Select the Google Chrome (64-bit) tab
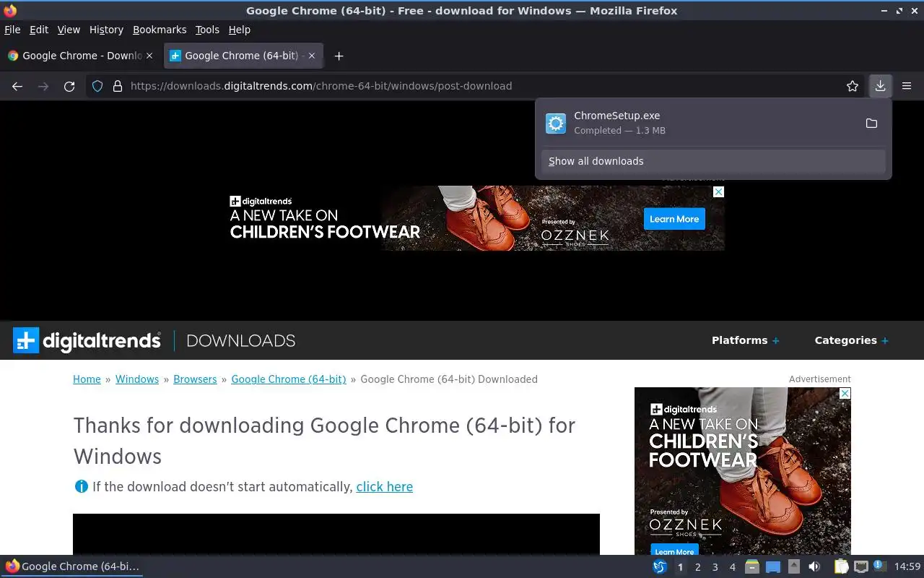This screenshot has height=578, width=924. [243, 56]
